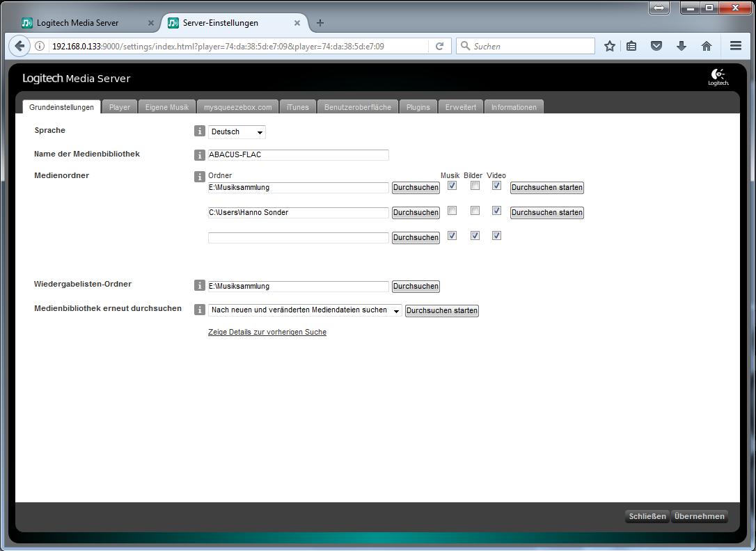Click folder field C:\Users\Hanno Sonder
This screenshot has width=756, height=551.
299,213
